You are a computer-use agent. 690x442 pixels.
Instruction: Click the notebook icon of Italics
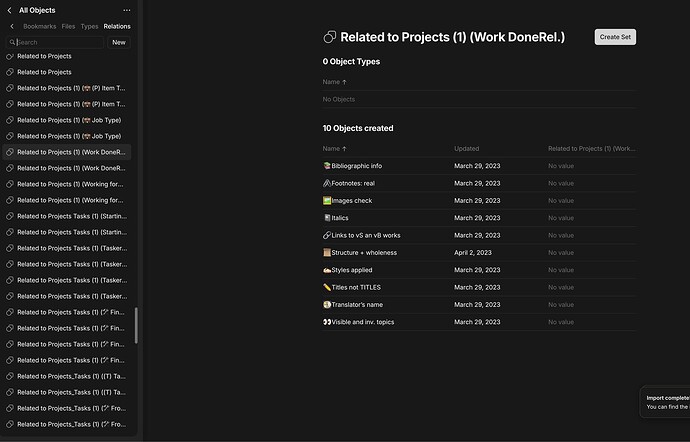tap(327, 218)
